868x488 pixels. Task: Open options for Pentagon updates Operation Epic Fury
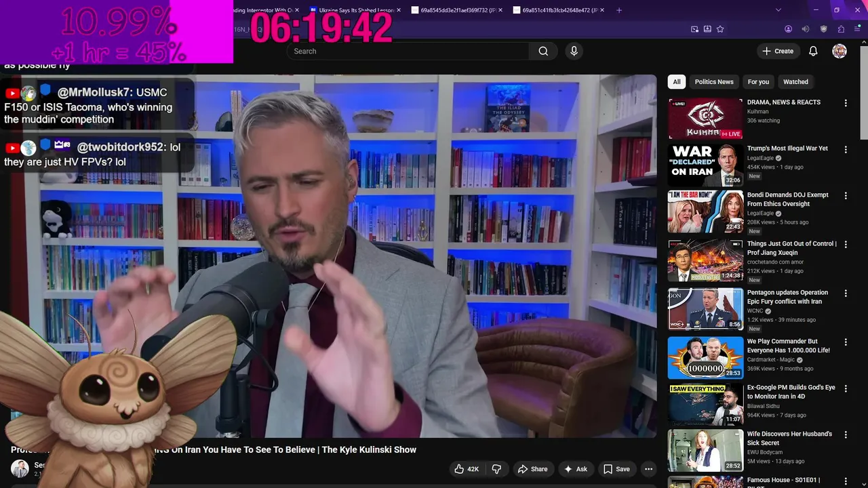(x=846, y=293)
